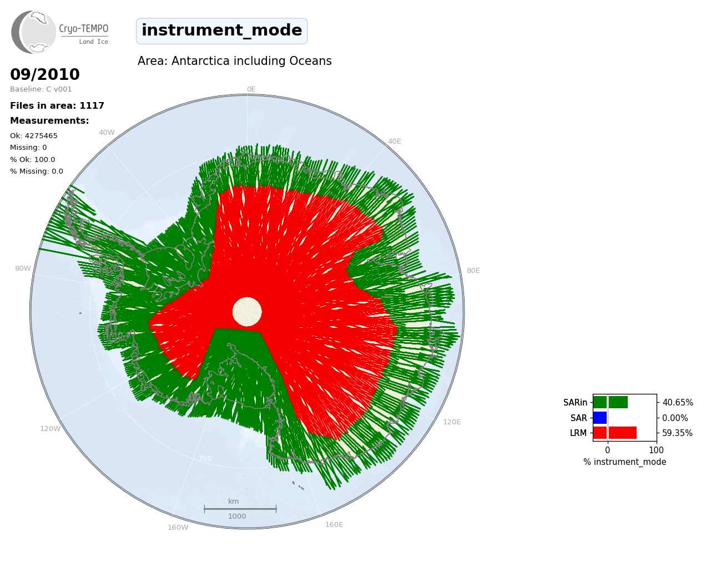Click the 80E longitude label
The height and width of the screenshot is (588, 706).
473,271
